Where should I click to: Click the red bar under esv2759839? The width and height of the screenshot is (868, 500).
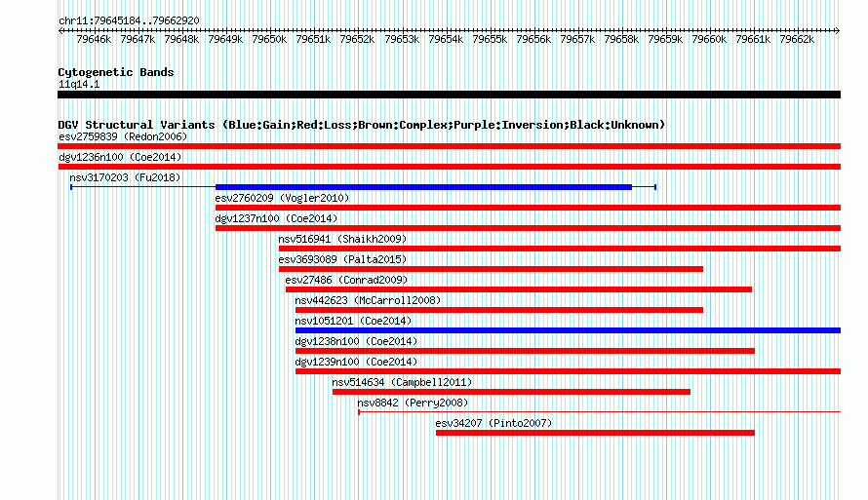point(449,146)
